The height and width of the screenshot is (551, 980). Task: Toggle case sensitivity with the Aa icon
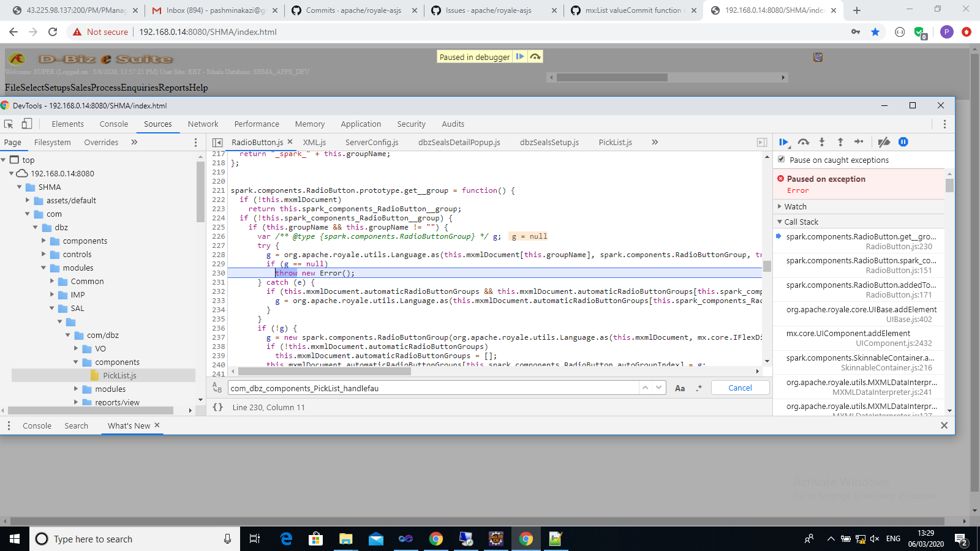[x=680, y=388]
